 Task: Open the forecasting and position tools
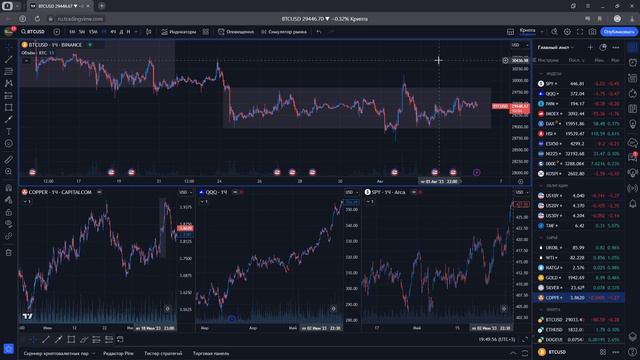coord(9,96)
